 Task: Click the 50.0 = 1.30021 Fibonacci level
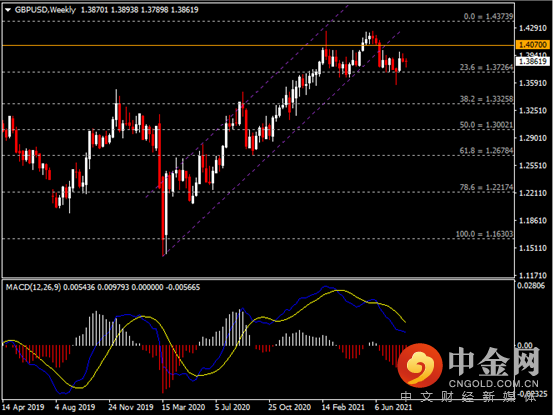pos(486,125)
